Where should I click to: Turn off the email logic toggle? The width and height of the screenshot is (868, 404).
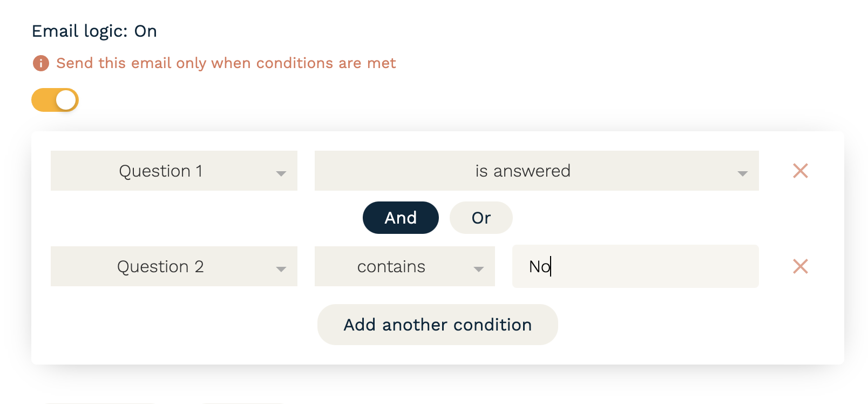click(x=55, y=100)
